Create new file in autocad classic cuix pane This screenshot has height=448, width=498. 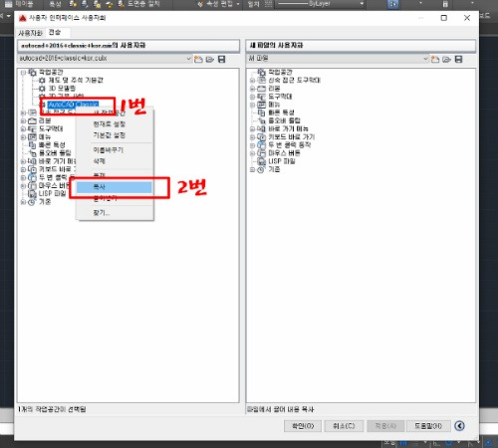coord(198,59)
